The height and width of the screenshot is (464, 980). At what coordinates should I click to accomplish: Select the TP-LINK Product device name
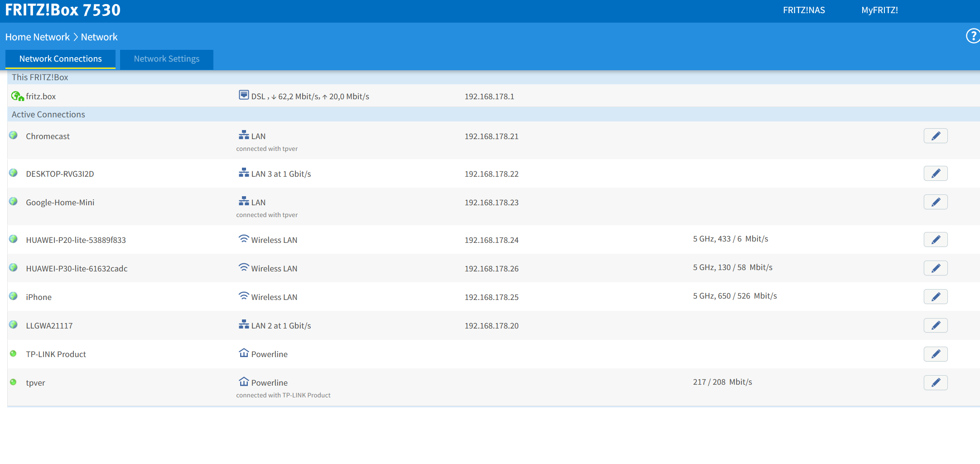tap(56, 354)
